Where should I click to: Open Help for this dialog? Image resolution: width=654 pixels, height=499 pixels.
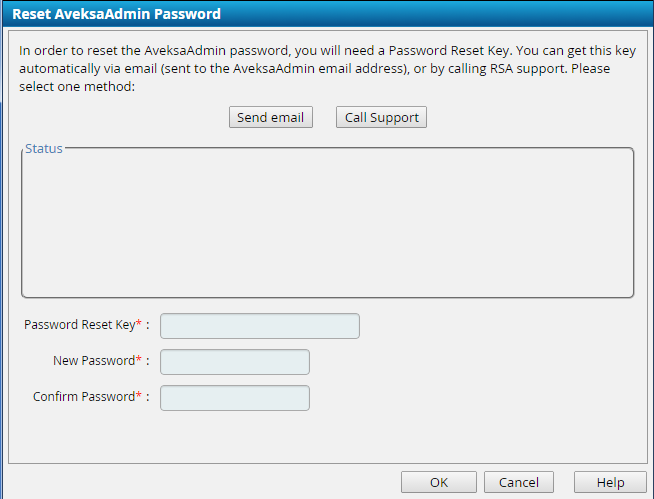610,482
